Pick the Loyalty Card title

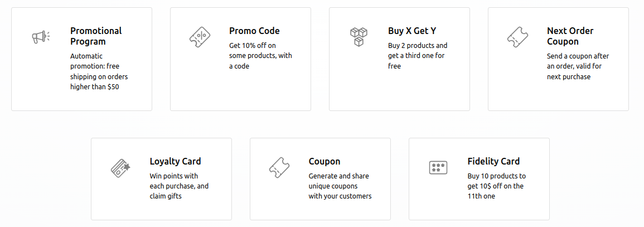click(x=176, y=161)
